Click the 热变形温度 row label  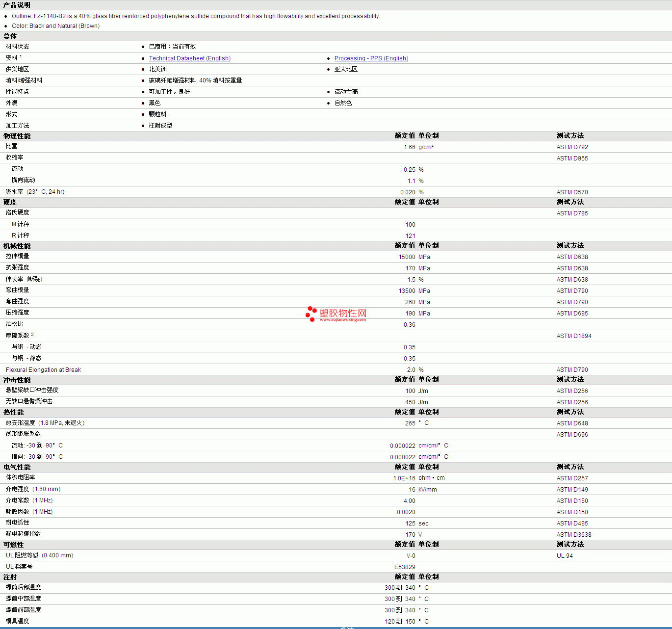pos(45,423)
